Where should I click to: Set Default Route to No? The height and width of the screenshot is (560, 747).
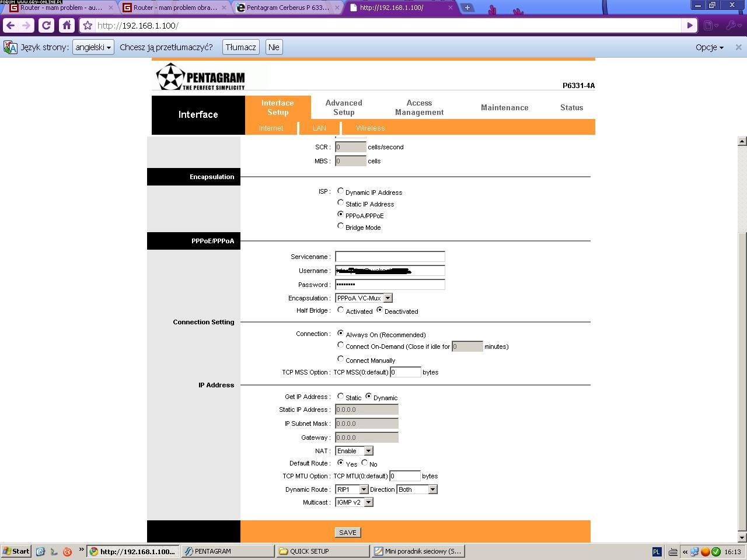(364, 463)
